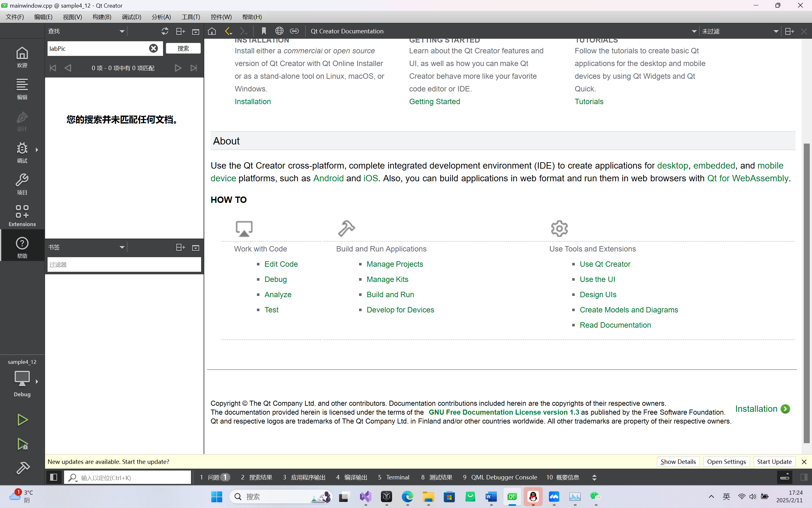Screen dimensions: 812x508
Task: Open the Design UIs link
Action: click(598, 294)
